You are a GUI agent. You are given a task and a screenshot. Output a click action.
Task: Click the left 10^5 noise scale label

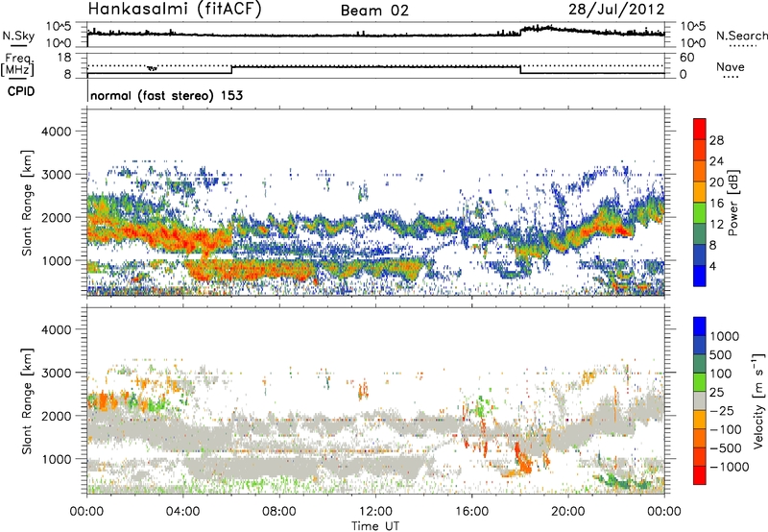[59, 26]
